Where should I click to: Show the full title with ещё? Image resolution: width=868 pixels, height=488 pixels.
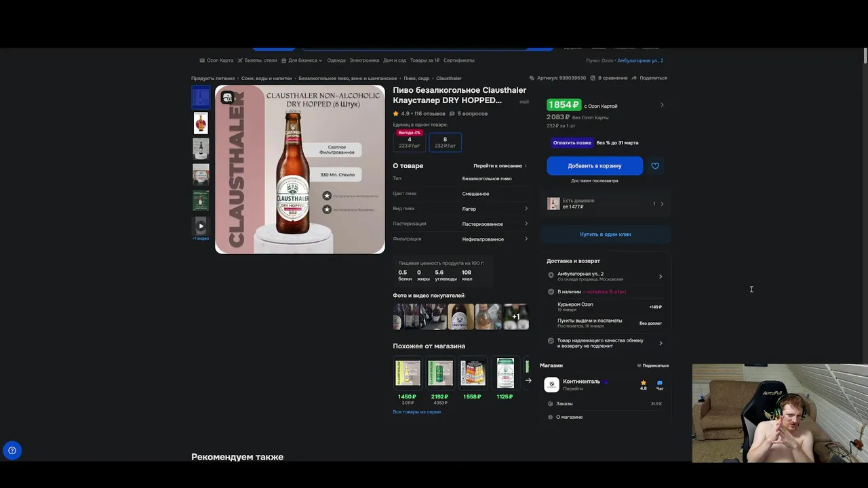[524, 102]
